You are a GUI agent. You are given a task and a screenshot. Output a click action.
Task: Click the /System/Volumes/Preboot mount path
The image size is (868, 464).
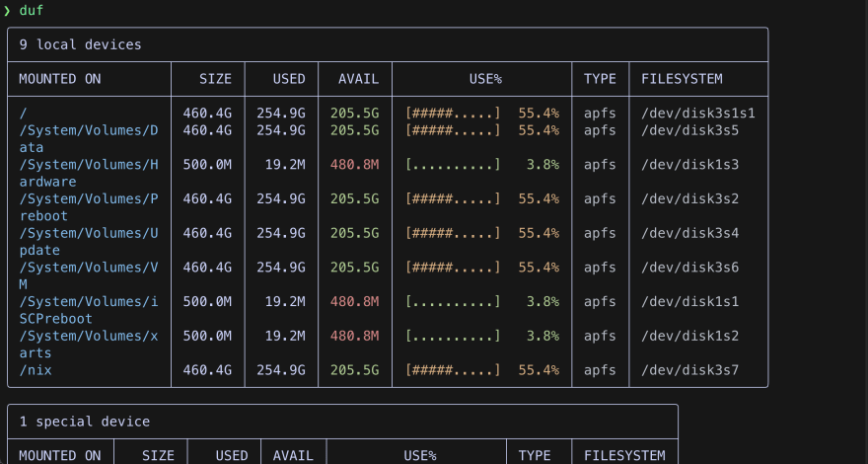coord(89,207)
